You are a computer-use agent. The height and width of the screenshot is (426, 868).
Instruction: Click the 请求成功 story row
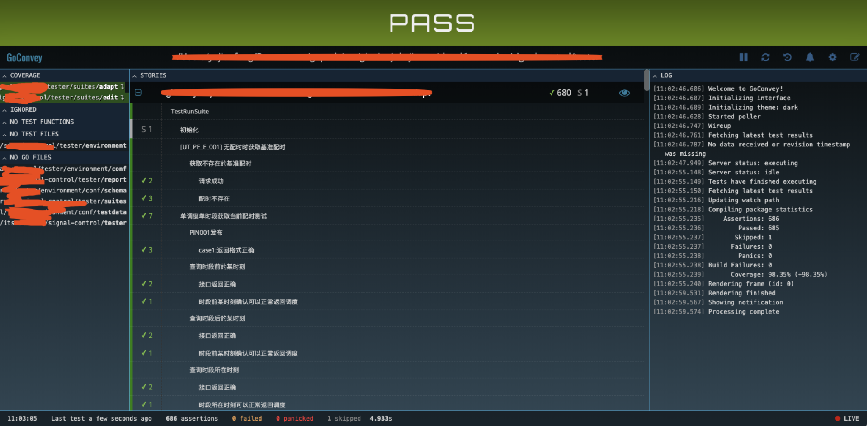388,181
